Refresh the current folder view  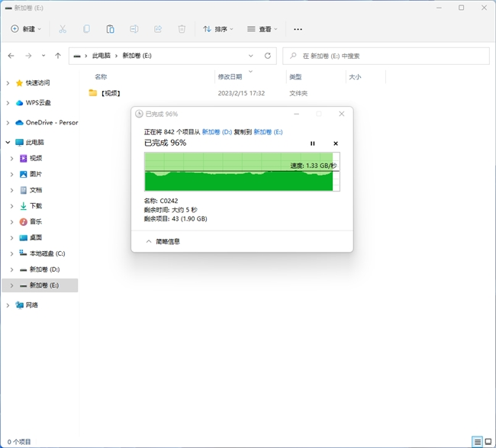point(267,56)
